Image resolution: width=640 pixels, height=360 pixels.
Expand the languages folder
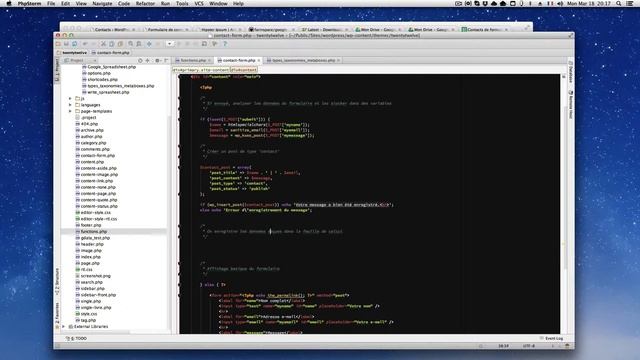click(70, 105)
